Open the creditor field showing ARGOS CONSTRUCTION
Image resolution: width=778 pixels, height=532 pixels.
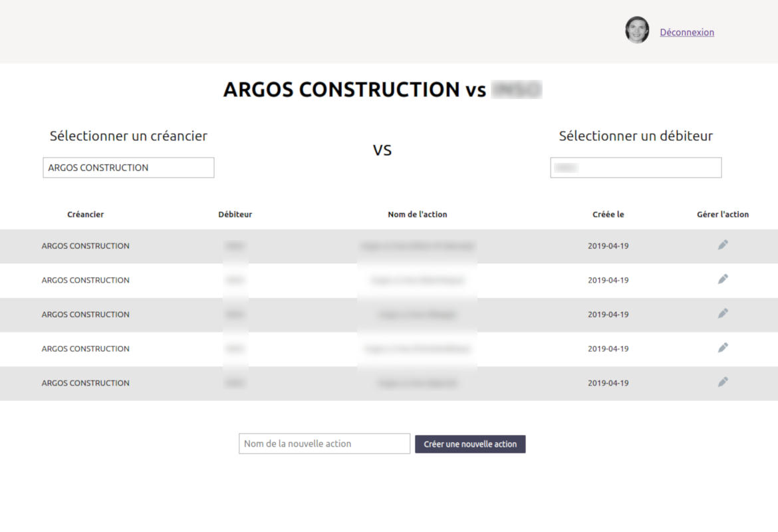pos(128,168)
